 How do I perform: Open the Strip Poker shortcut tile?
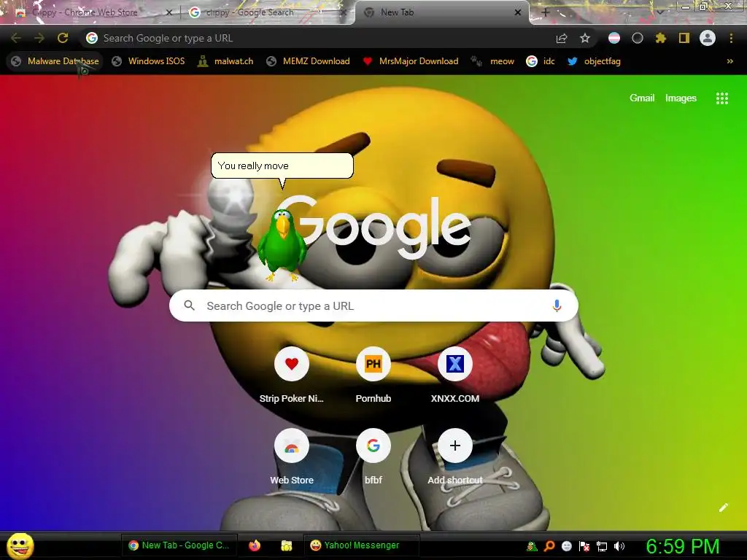292,375
